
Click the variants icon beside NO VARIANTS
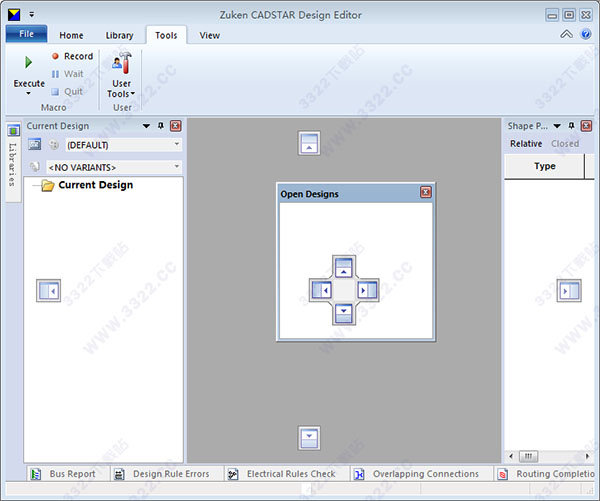34,167
